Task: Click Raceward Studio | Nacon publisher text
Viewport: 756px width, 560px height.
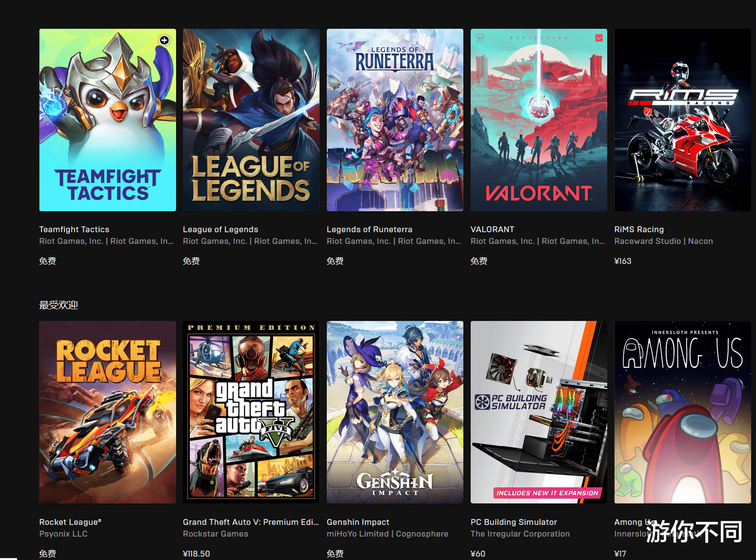Action: tap(663, 241)
